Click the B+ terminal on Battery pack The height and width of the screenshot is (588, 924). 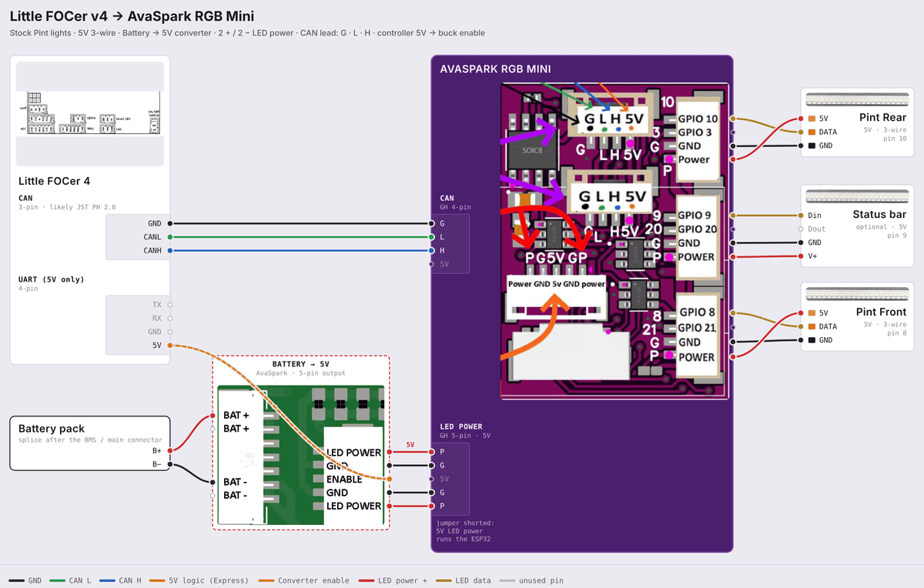pyautogui.click(x=169, y=450)
